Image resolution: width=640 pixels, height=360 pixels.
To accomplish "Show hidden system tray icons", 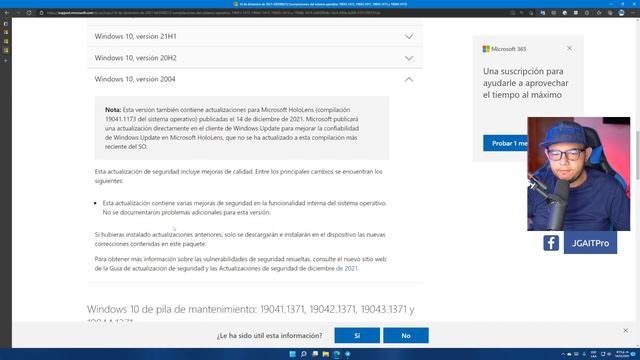I will click(x=563, y=354).
